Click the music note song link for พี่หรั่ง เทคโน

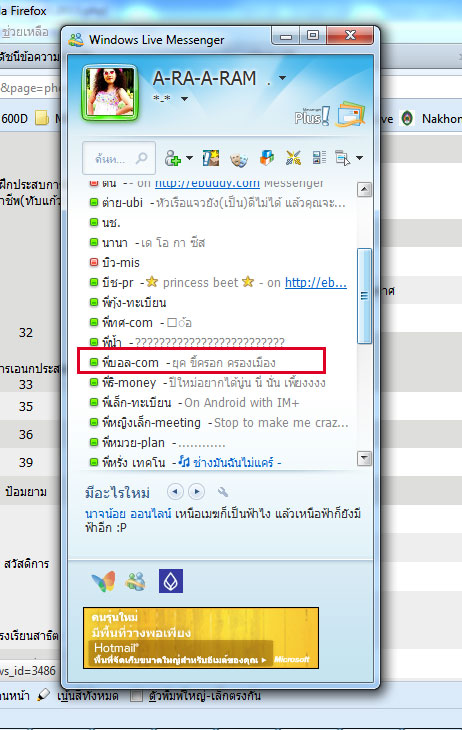tap(230, 462)
